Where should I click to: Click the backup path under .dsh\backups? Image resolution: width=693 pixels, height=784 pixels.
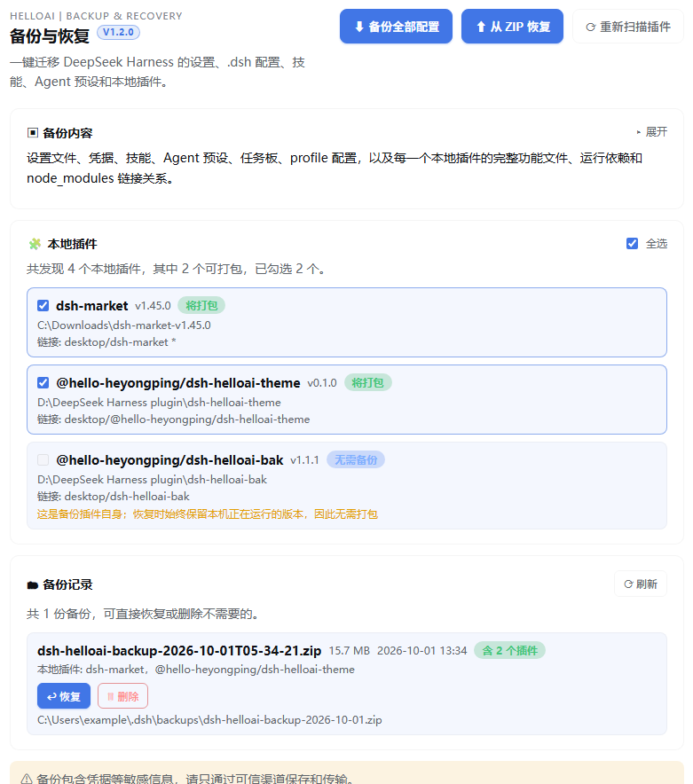[209, 720]
